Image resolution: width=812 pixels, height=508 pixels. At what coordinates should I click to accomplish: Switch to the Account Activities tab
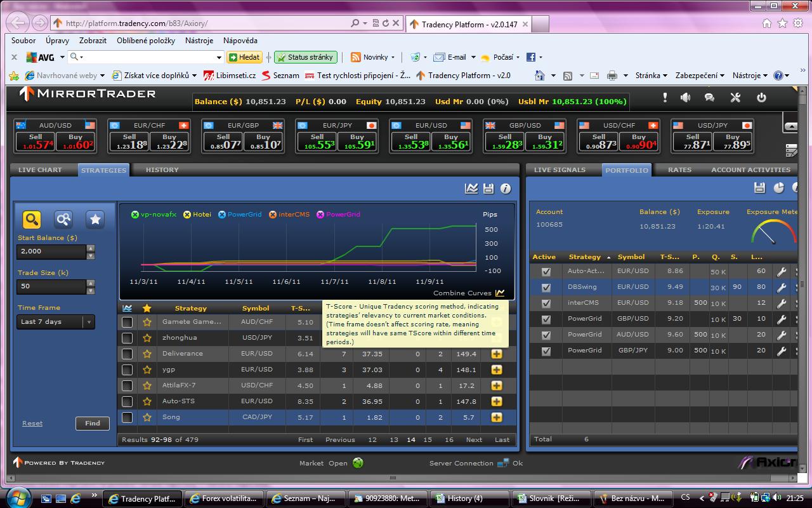750,170
